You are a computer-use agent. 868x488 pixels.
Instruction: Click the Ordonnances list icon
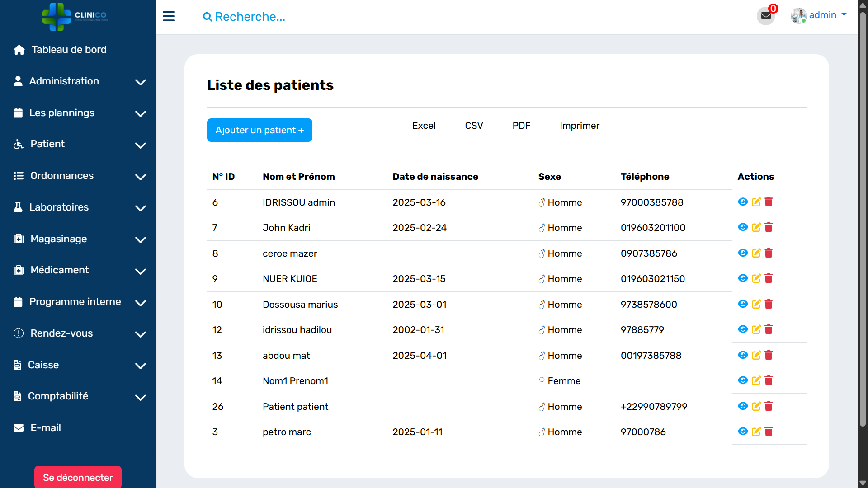[x=18, y=176]
